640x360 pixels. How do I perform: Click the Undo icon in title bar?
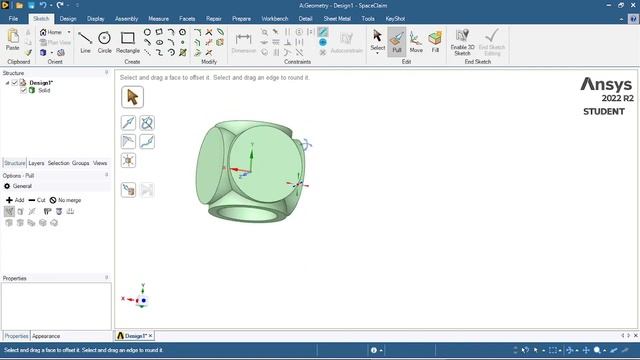tap(43, 5)
